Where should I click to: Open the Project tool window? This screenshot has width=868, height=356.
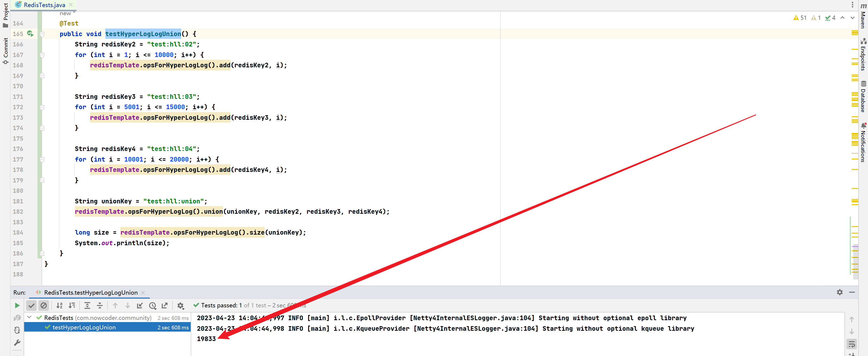tap(5, 15)
